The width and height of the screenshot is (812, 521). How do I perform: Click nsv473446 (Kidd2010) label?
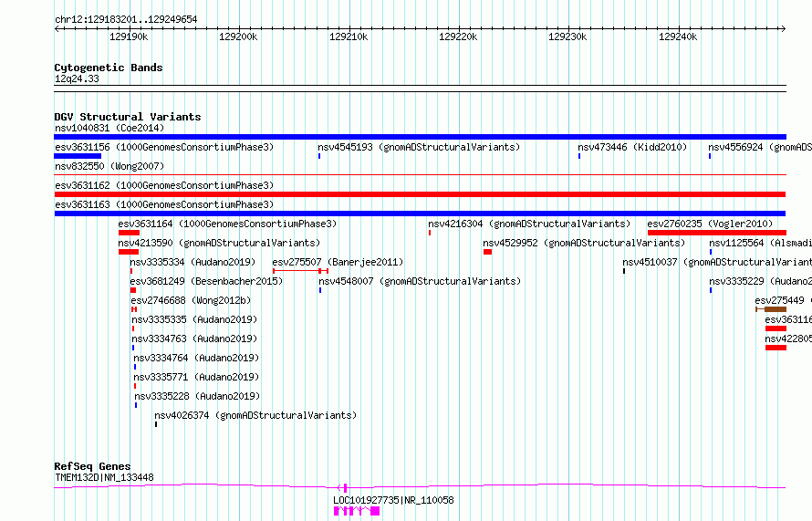(x=631, y=147)
